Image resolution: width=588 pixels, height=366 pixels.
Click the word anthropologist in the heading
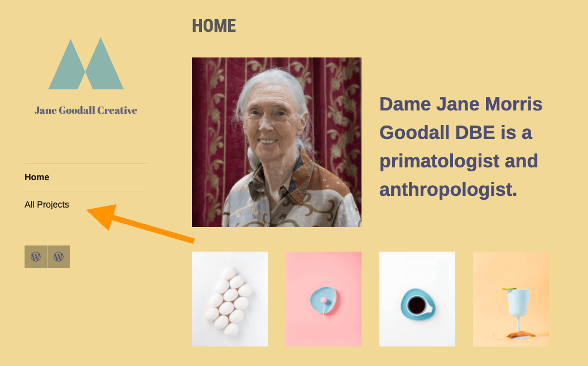(448, 190)
